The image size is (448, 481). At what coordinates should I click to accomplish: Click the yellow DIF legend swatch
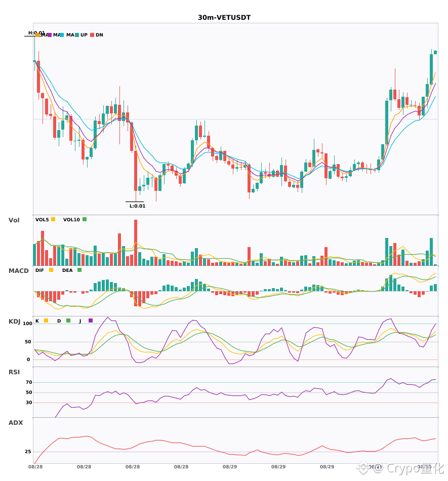click(51, 270)
